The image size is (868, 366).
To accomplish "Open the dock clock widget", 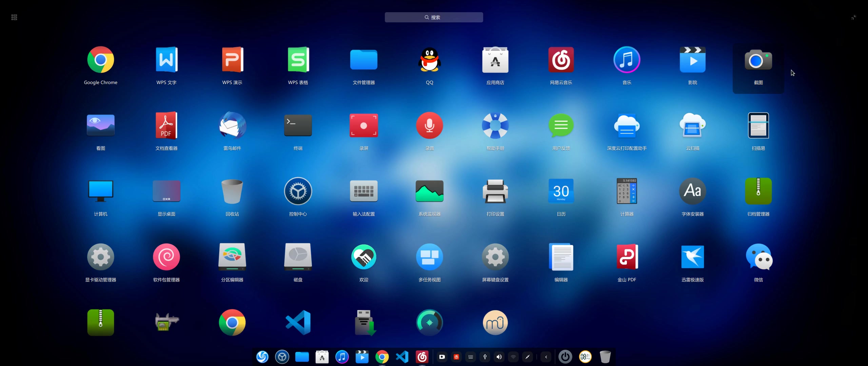I will pyautogui.click(x=585, y=357).
